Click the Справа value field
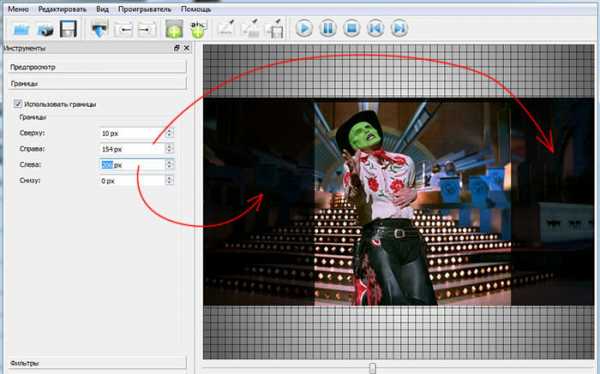Viewport: 600px width, 374px height. point(132,149)
